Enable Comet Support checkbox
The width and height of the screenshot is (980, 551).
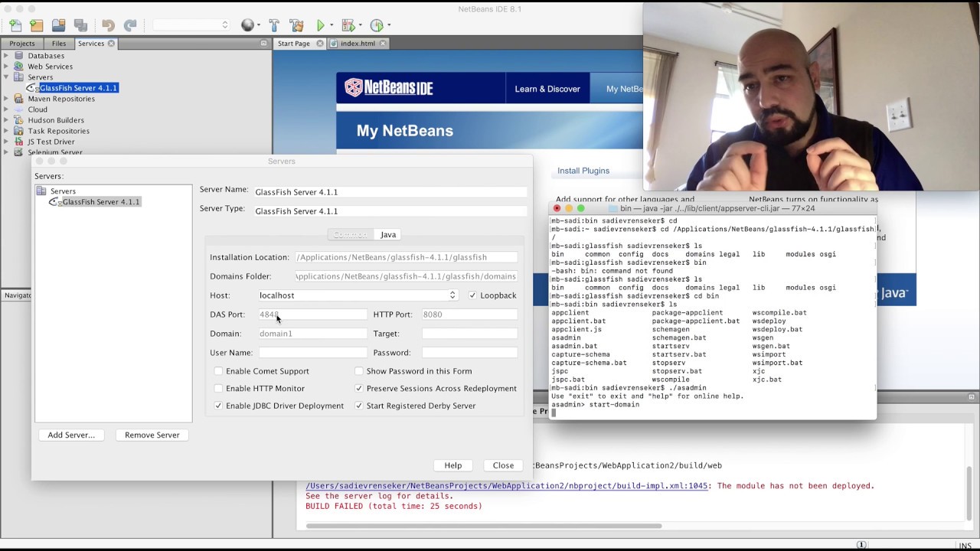pyautogui.click(x=218, y=371)
